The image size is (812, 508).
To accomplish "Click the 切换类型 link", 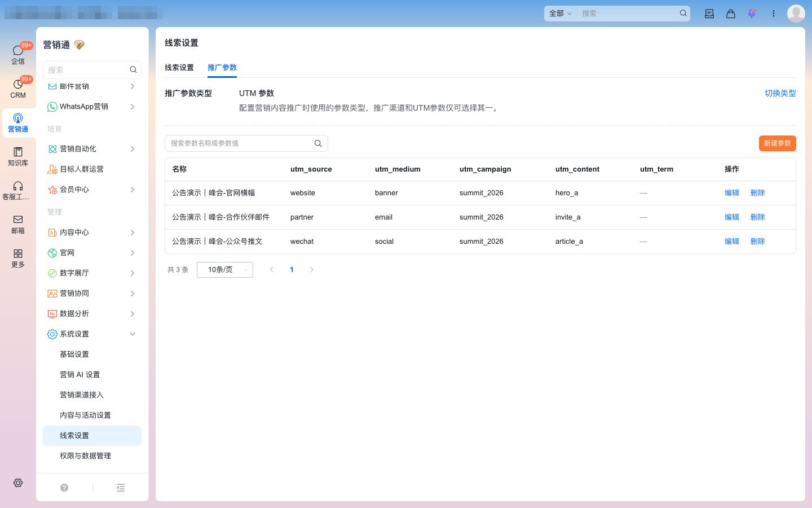I will pyautogui.click(x=780, y=93).
